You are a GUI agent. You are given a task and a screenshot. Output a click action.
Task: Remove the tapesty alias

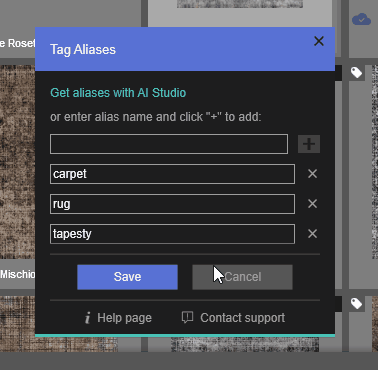(x=312, y=233)
